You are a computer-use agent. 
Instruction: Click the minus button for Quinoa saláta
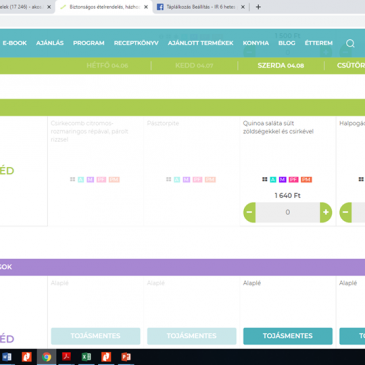[249, 212]
